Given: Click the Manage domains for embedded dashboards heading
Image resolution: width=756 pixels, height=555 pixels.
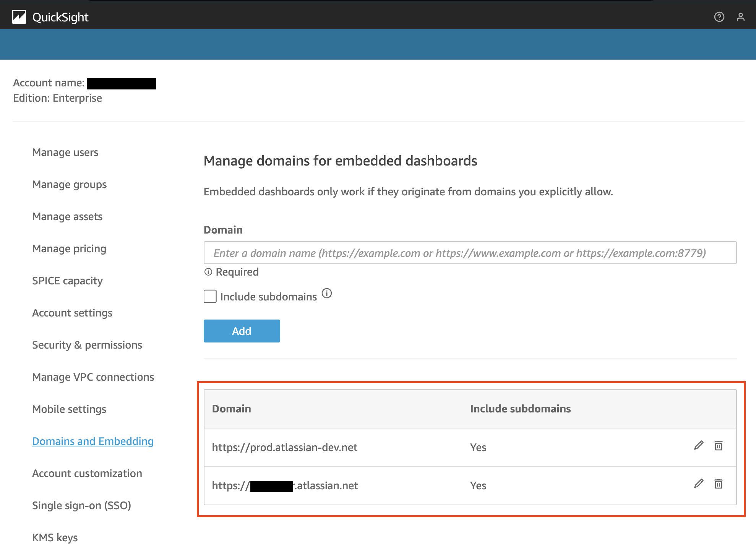Looking at the screenshot, I should pyautogui.click(x=341, y=161).
